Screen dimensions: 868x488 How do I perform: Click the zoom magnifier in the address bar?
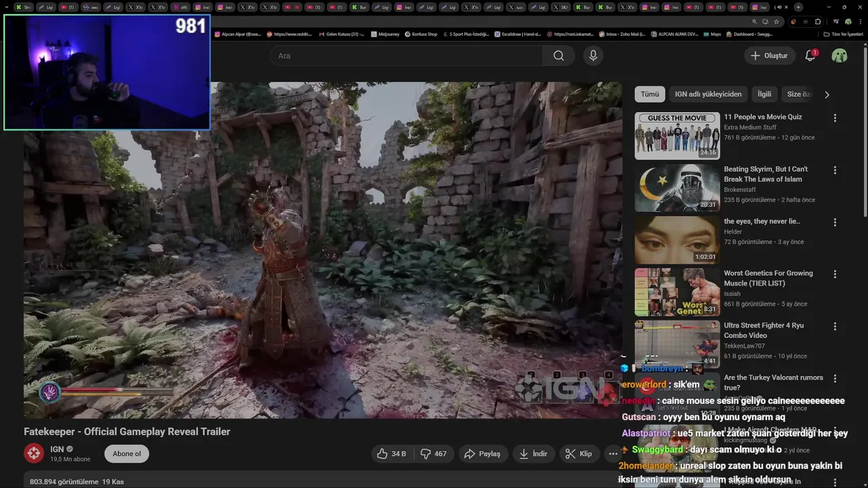pyautogui.click(x=754, y=22)
